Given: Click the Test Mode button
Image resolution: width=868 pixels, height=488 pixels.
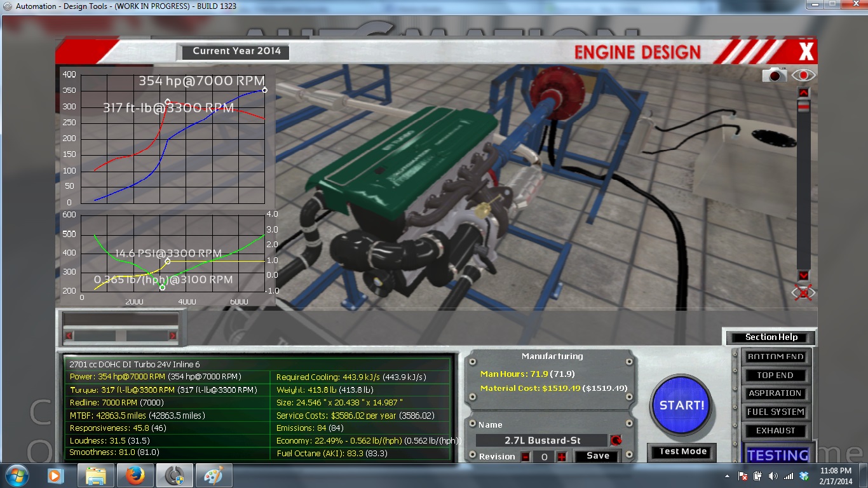Looking at the screenshot, I should [683, 452].
